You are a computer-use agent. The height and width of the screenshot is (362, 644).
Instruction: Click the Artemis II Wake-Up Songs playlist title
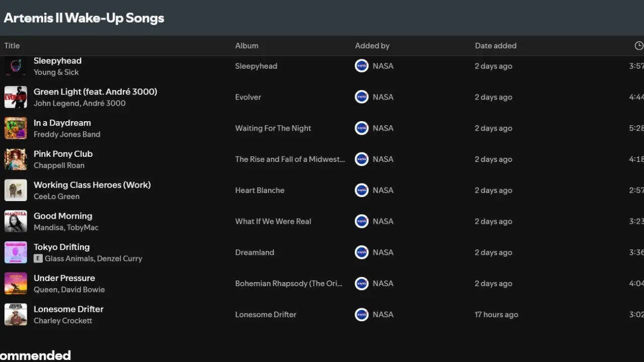pyautogui.click(x=84, y=18)
